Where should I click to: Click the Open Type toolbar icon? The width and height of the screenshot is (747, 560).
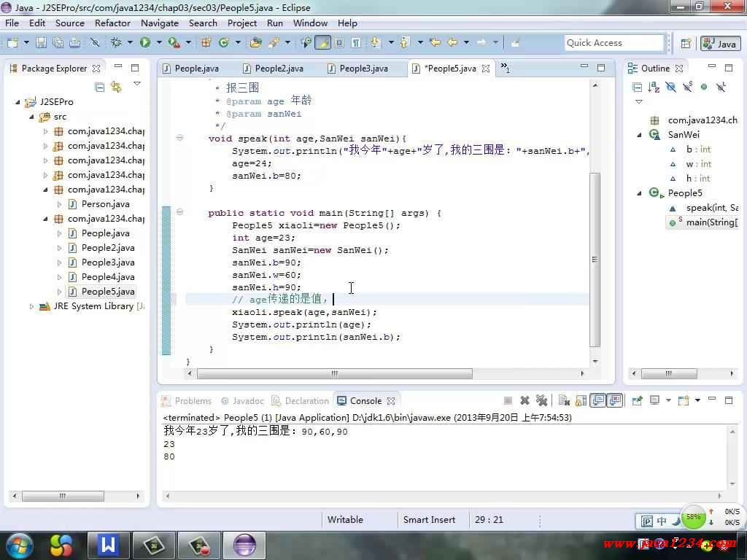[256, 43]
